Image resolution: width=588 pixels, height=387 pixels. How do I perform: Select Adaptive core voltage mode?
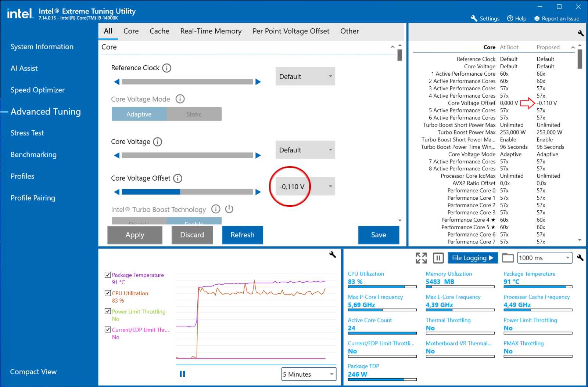(x=139, y=114)
